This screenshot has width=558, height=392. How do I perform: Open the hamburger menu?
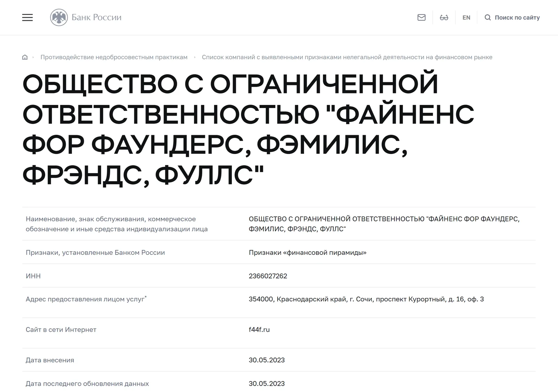click(x=28, y=17)
